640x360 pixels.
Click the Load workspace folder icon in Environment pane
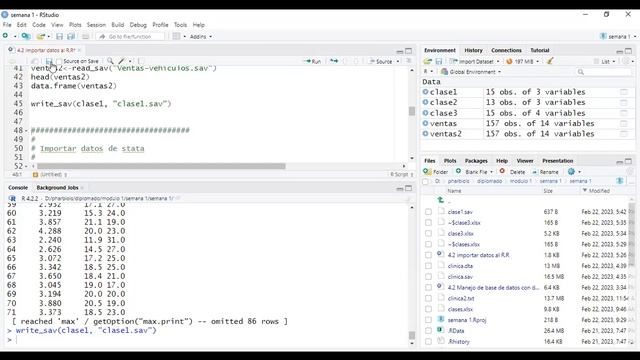click(427, 61)
